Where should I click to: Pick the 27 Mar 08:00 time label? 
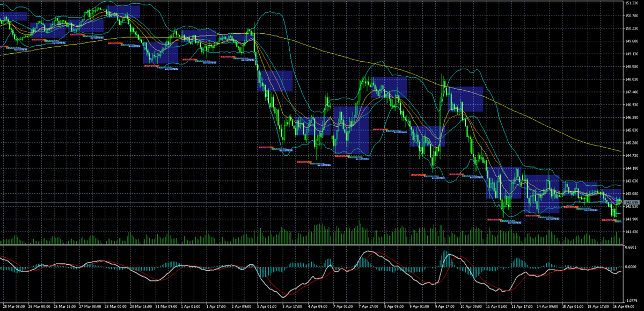click(91, 306)
